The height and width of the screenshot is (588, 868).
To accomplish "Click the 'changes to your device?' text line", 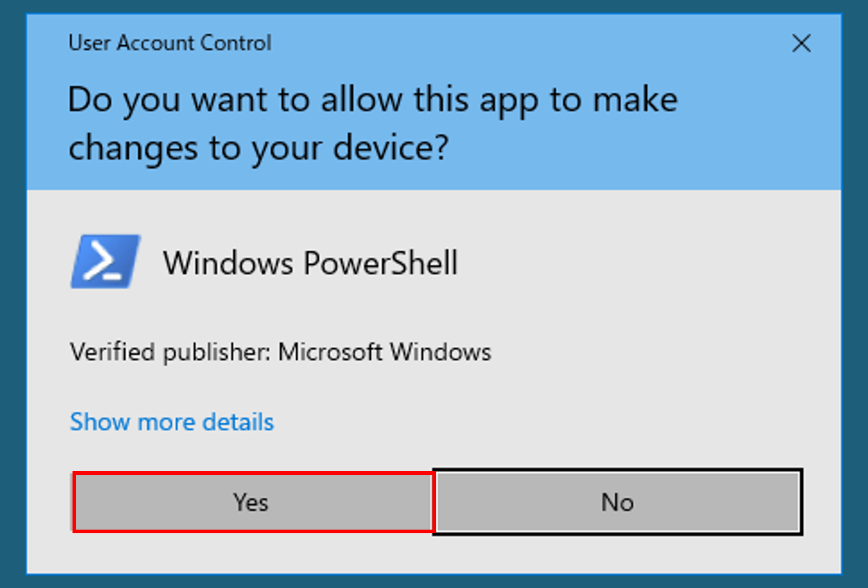I will (258, 149).
